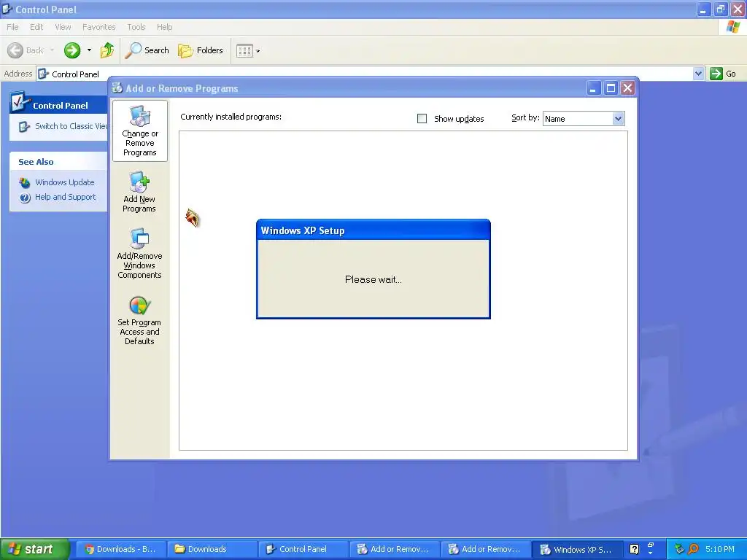Click the green Forward arrow button
The image size is (747, 560).
tap(72, 50)
